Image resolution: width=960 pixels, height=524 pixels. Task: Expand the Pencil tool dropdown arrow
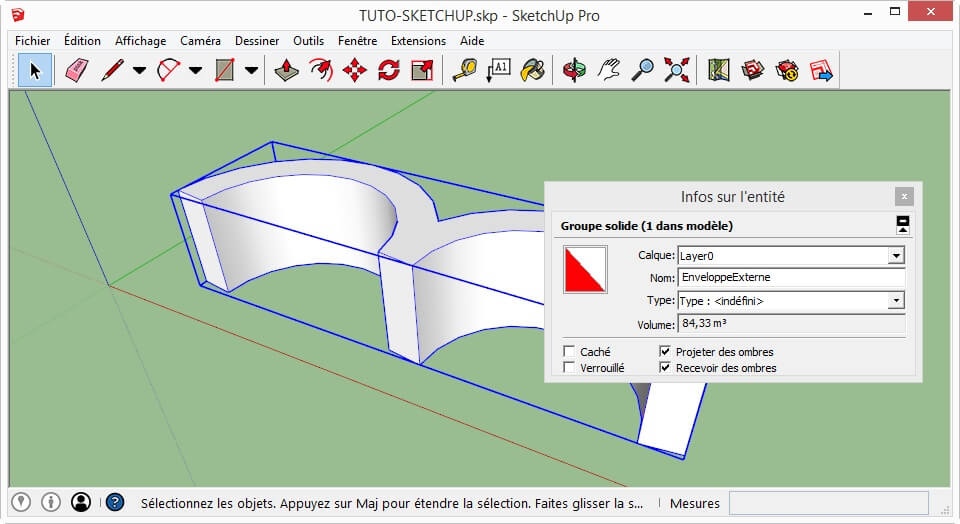(x=140, y=70)
